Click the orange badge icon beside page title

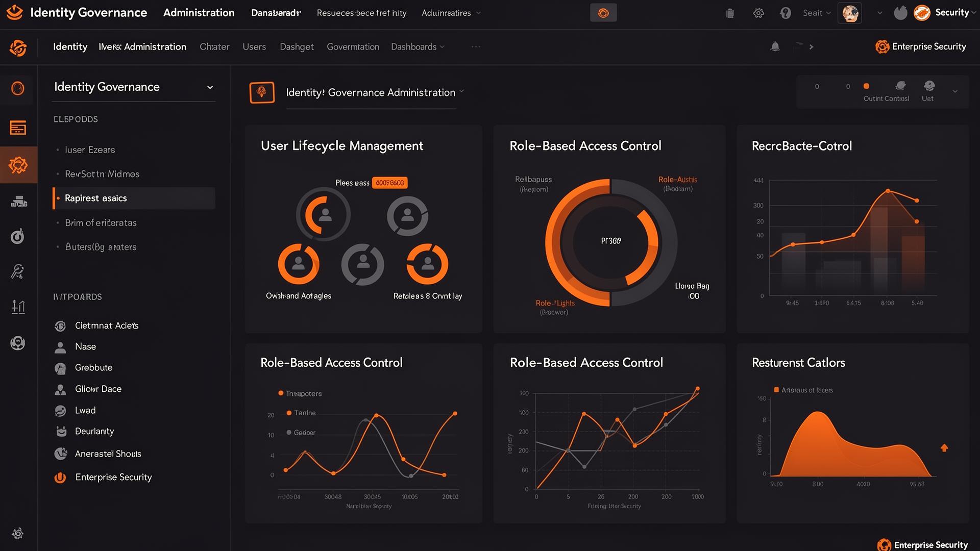pyautogui.click(x=262, y=92)
